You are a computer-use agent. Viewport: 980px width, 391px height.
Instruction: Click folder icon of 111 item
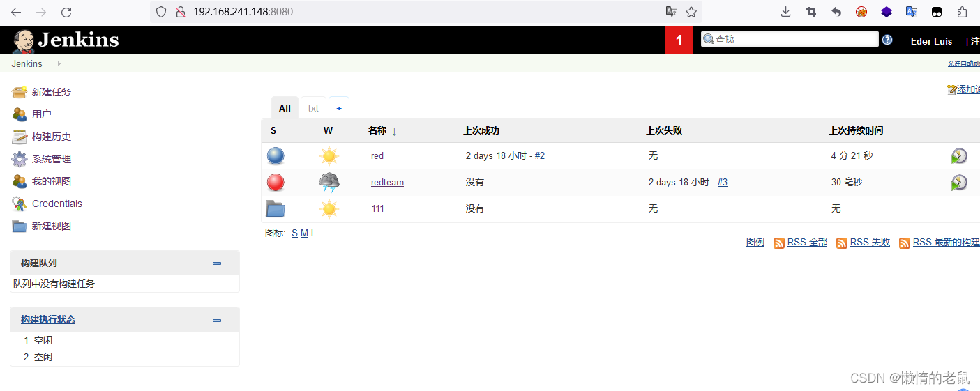[x=276, y=208]
